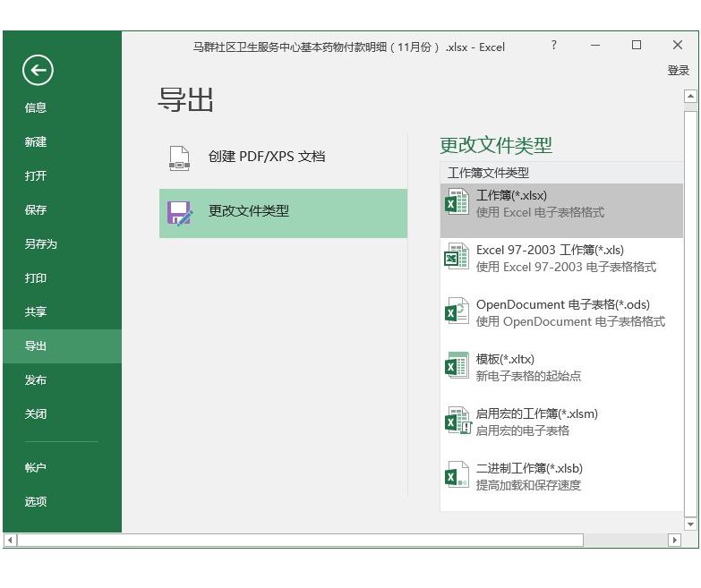Click the 更改文件类型 green heading
The image size is (701, 588).
(496, 146)
